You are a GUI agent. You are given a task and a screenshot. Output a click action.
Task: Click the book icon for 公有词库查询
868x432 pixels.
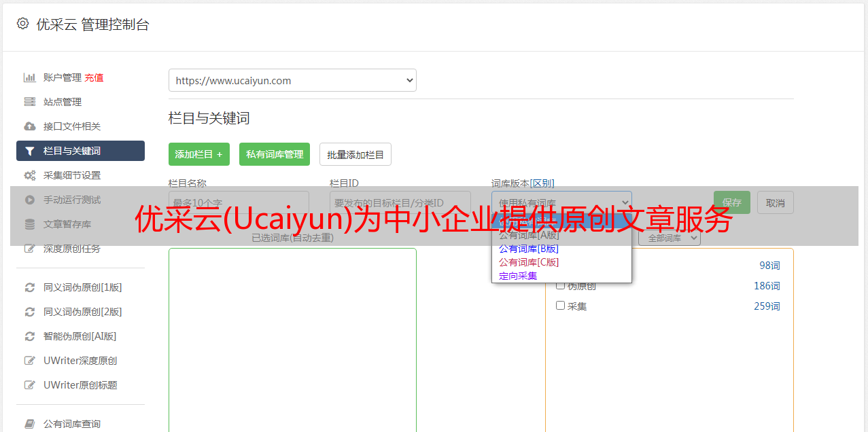(30, 424)
